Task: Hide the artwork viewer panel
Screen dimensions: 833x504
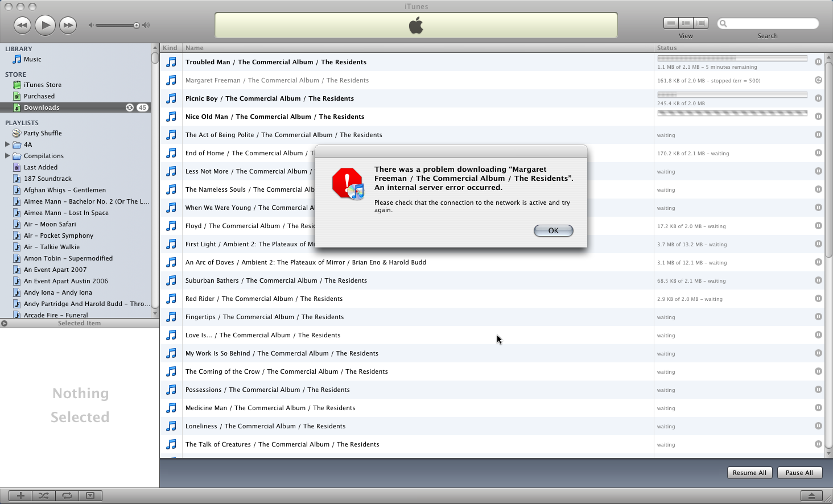Action: click(x=90, y=495)
